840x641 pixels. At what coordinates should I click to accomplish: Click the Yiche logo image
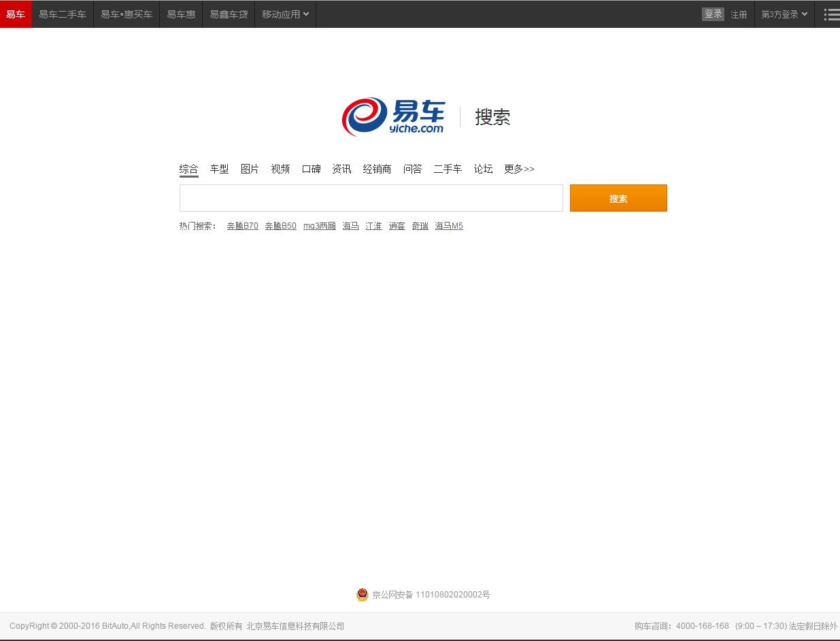[393, 117]
